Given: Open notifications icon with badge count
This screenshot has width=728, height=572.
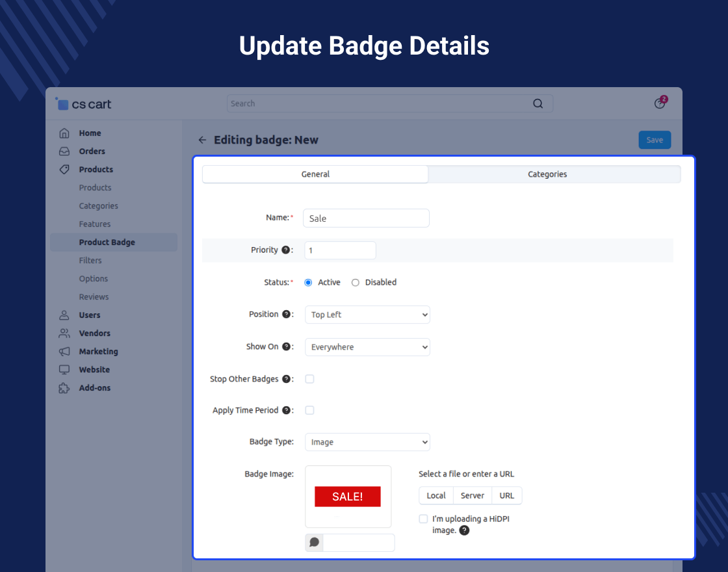Looking at the screenshot, I should coord(660,103).
